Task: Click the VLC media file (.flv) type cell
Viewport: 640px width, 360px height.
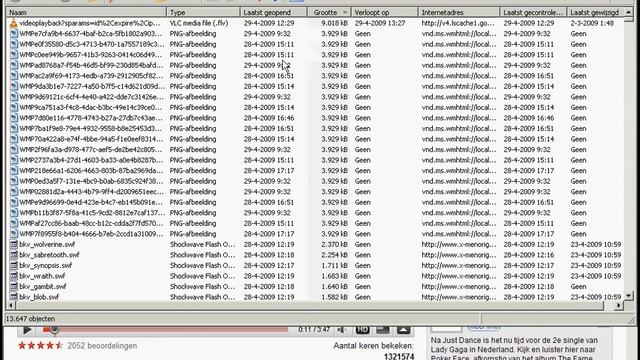Action: [199, 23]
